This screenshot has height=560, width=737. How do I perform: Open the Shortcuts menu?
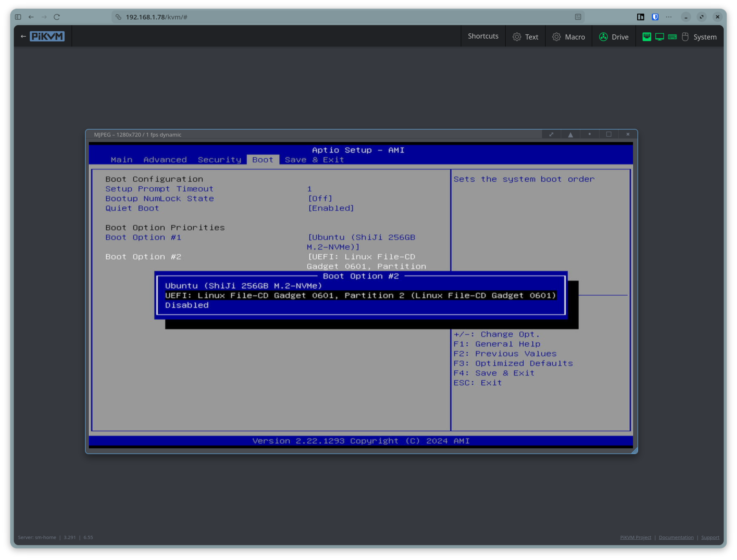tap(483, 36)
